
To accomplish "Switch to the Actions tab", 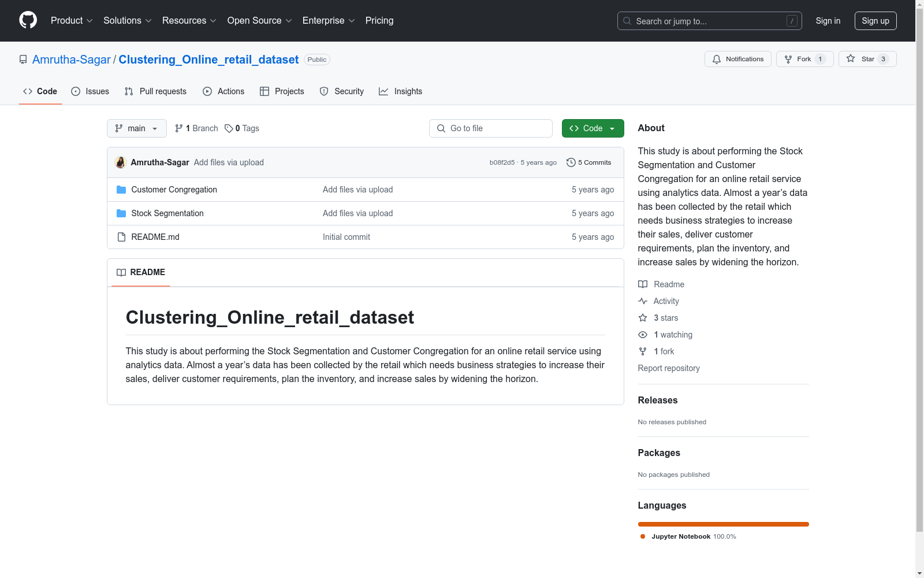I will coord(223,91).
